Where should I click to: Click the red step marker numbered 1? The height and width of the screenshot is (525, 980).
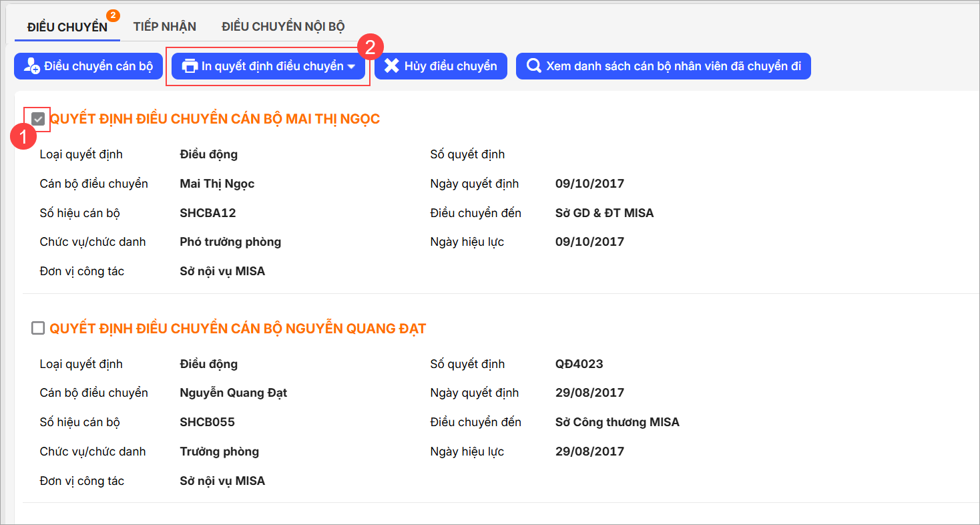(x=24, y=138)
